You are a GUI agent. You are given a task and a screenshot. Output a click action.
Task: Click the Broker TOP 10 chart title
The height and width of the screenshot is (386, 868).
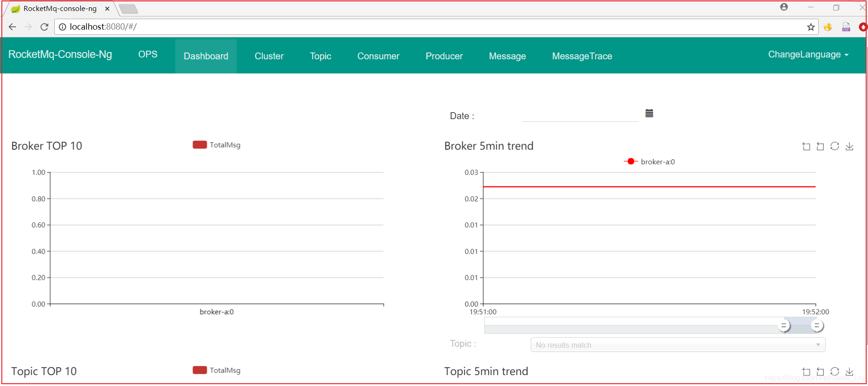point(47,146)
